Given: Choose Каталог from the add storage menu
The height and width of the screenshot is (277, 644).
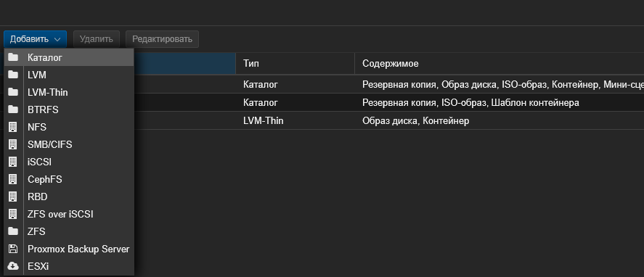Looking at the screenshot, I should [69, 57].
